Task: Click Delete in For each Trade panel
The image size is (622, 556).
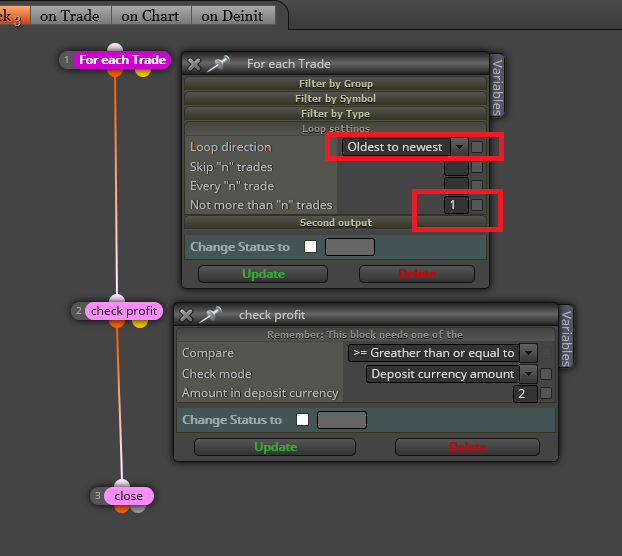Action: (417, 274)
